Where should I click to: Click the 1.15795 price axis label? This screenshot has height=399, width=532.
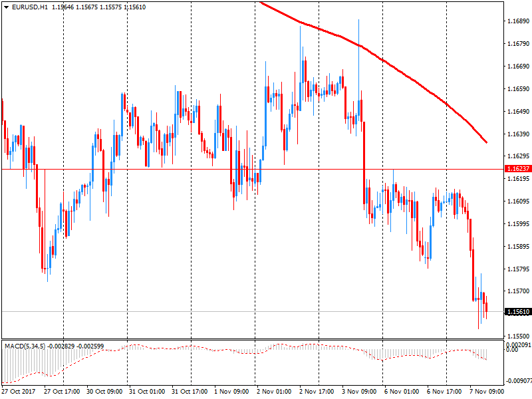coord(518,269)
